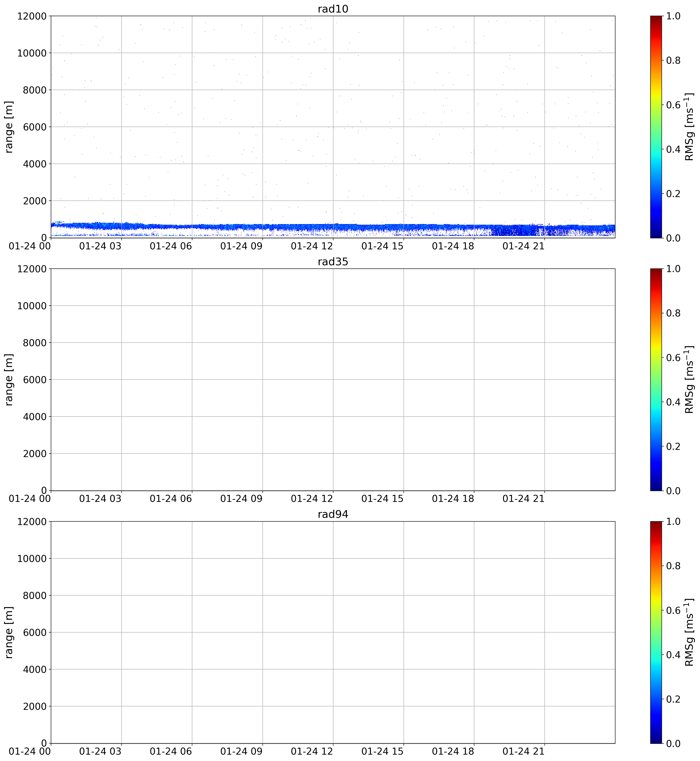
Task: Click the rad10 'range [m]' axis label
Action: tap(9, 127)
